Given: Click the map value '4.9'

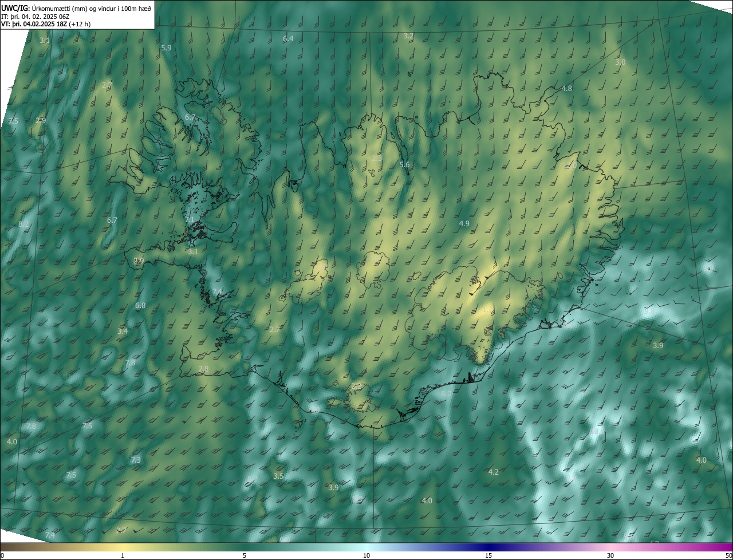Looking at the screenshot, I should pyautogui.click(x=464, y=224).
